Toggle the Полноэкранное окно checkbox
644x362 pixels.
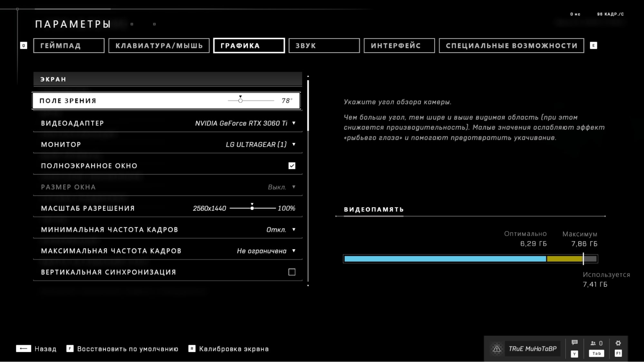[292, 166]
